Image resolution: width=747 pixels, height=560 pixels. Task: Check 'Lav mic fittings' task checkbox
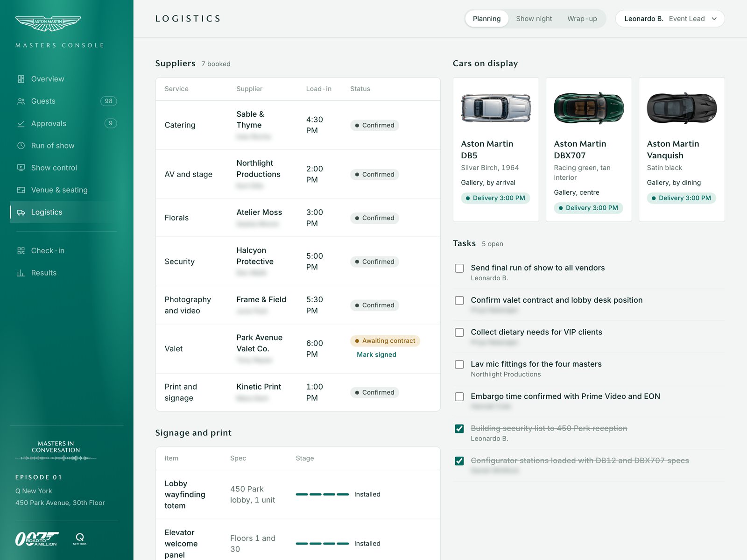tap(459, 364)
